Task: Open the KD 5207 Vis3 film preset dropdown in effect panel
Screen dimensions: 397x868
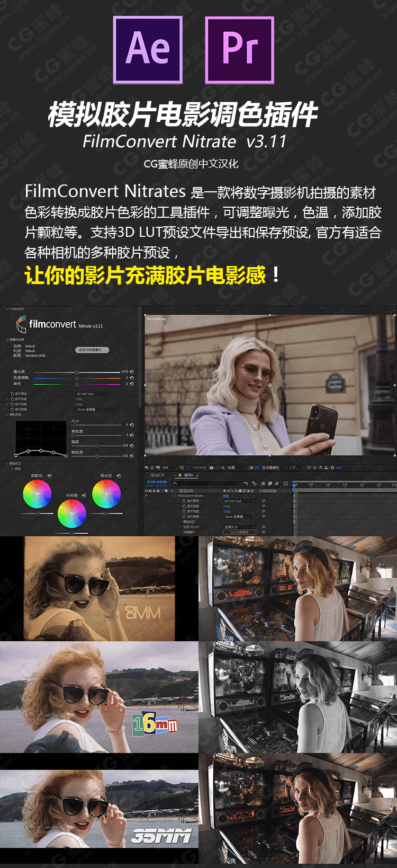Action: pos(93,394)
